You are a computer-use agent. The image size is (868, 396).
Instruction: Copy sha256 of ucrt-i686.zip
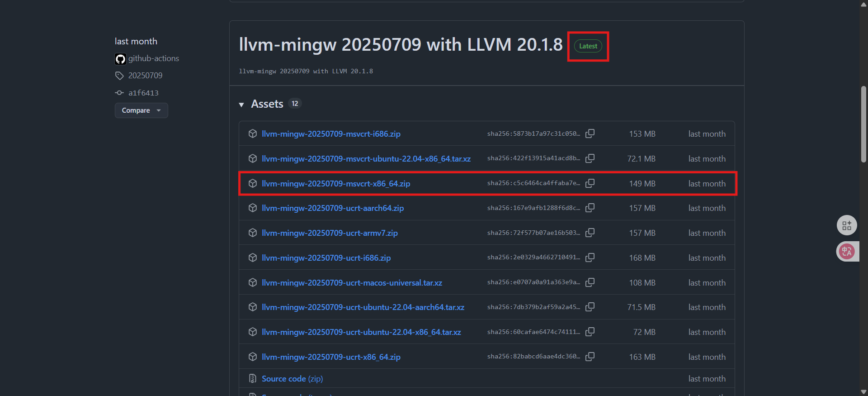(590, 258)
